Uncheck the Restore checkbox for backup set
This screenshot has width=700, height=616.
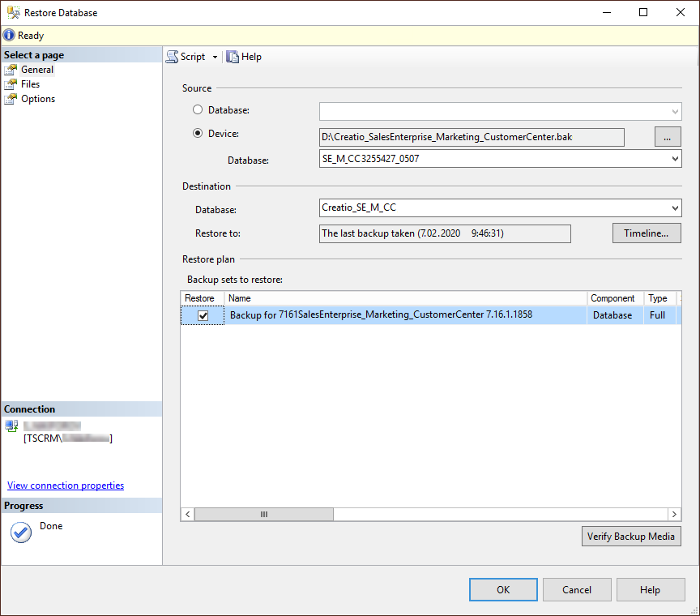click(203, 315)
